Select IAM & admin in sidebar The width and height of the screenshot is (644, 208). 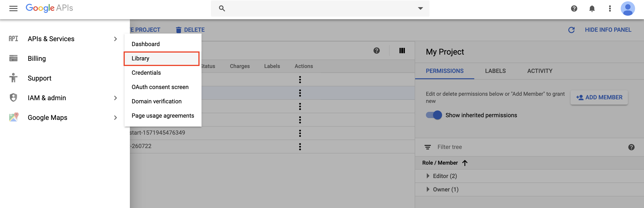click(47, 98)
